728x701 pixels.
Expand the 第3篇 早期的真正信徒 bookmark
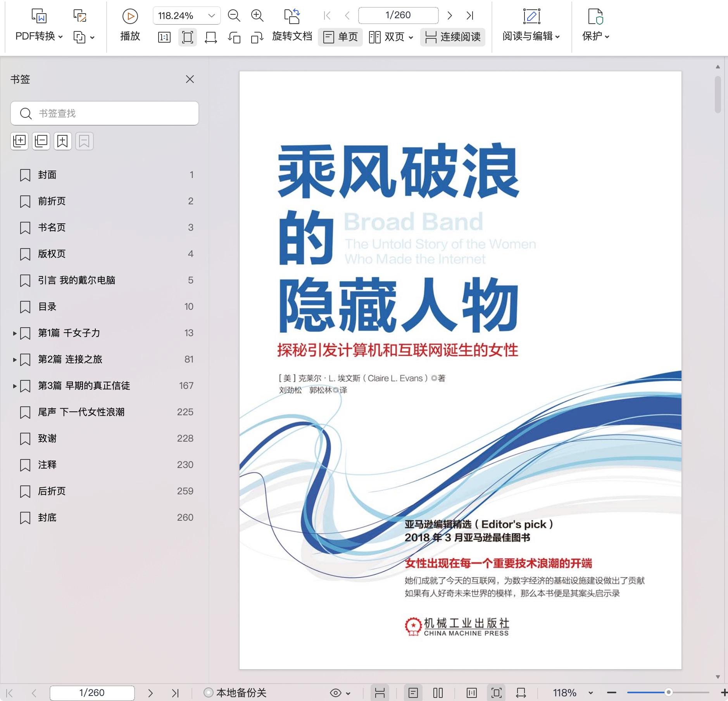tap(14, 386)
